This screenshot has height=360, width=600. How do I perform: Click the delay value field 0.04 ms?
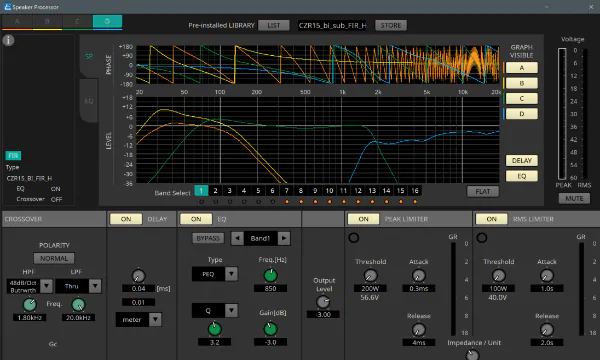pos(138,288)
